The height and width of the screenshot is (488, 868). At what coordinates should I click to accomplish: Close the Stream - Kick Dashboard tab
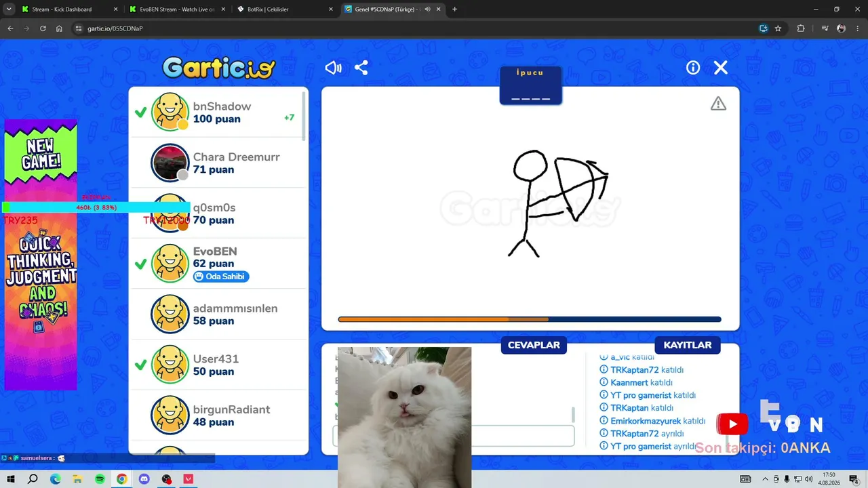[x=115, y=9]
